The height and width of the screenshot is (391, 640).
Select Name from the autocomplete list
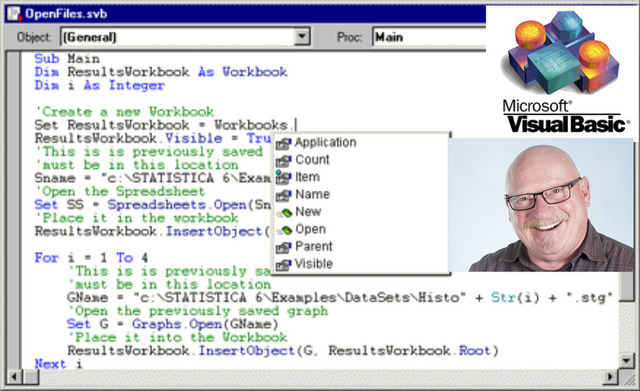312,194
